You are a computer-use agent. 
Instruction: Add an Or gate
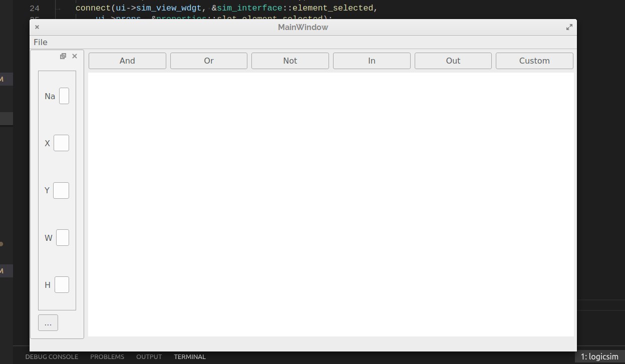pyautogui.click(x=209, y=61)
